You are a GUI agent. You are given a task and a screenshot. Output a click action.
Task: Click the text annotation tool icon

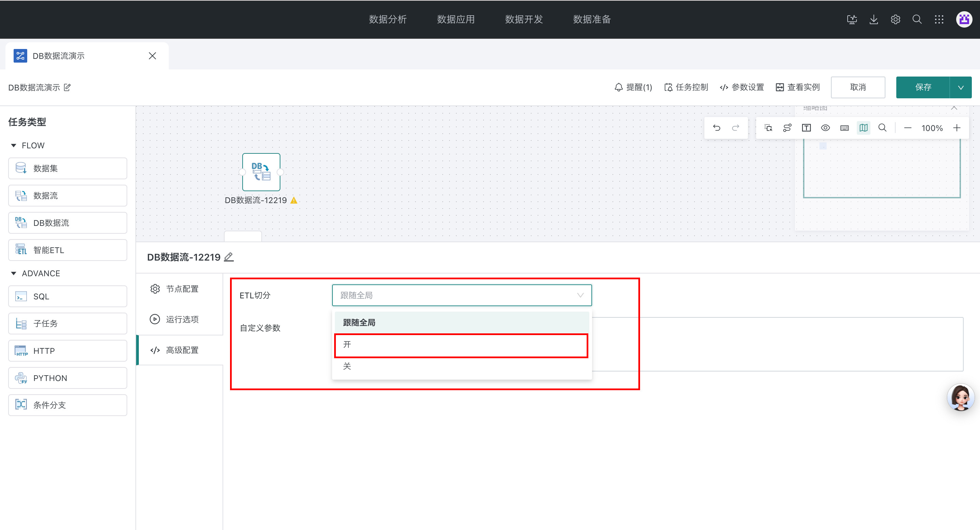(x=806, y=128)
